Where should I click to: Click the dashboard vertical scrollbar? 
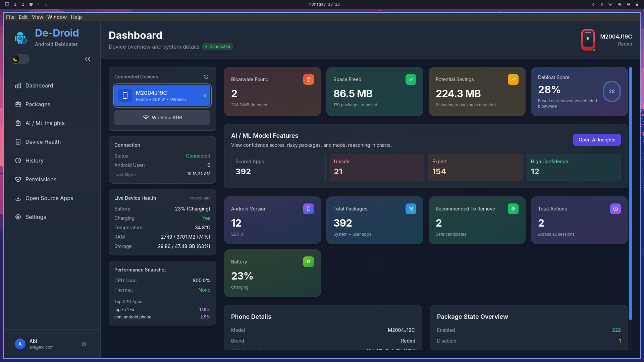pos(631,193)
